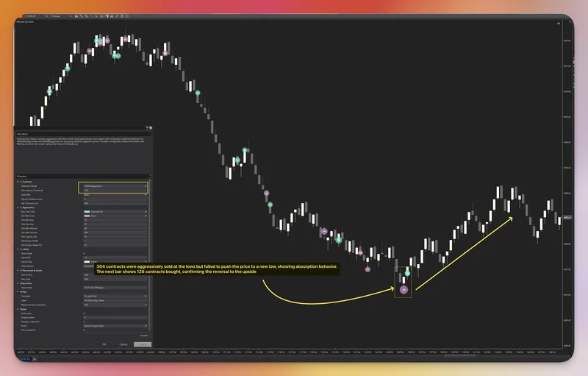Viewport: 588px width, 376px height.
Task: Click the Signal Cooldown (ms) field
Action: tap(115, 199)
